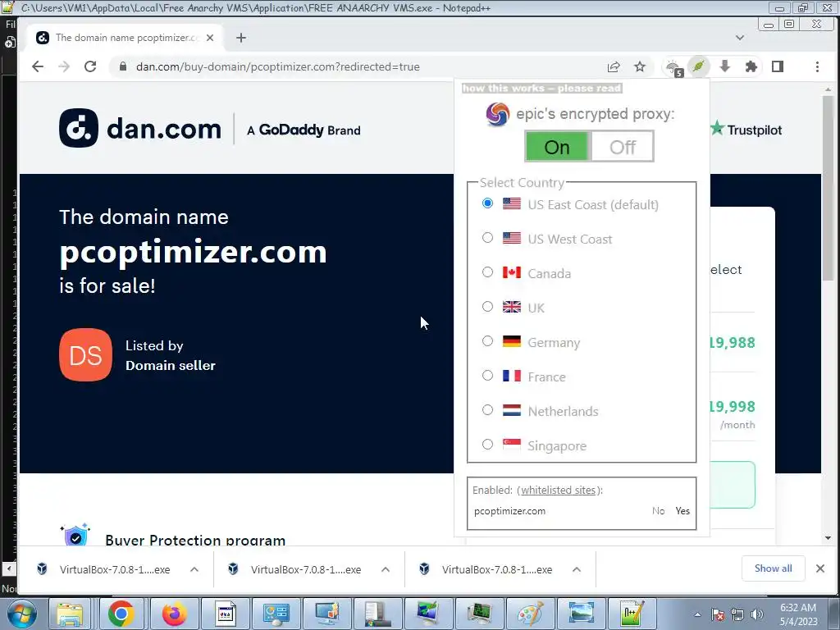840x630 pixels.
Task: Select Singapore as proxy country
Action: pos(487,444)
